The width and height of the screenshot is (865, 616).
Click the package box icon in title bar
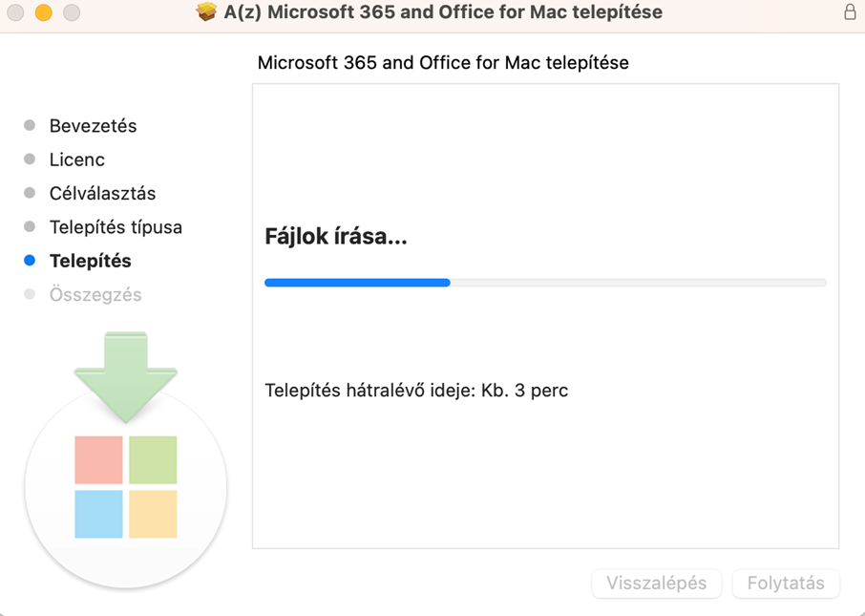click(x=206, y=12)
